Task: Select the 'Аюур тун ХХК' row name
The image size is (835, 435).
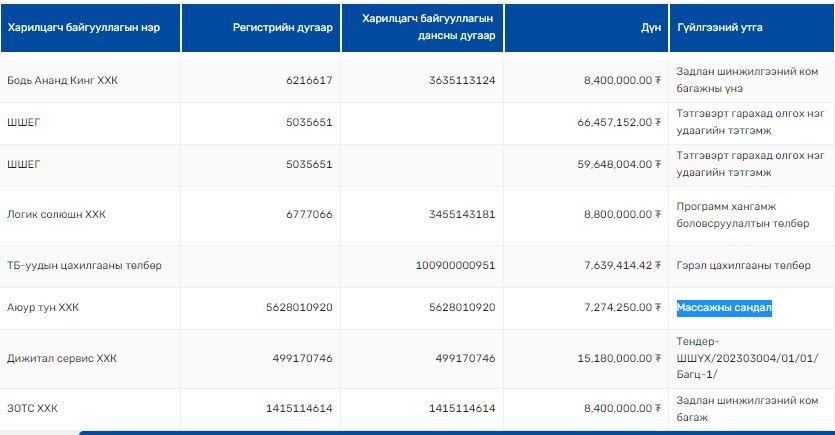Action: (43, 307)
